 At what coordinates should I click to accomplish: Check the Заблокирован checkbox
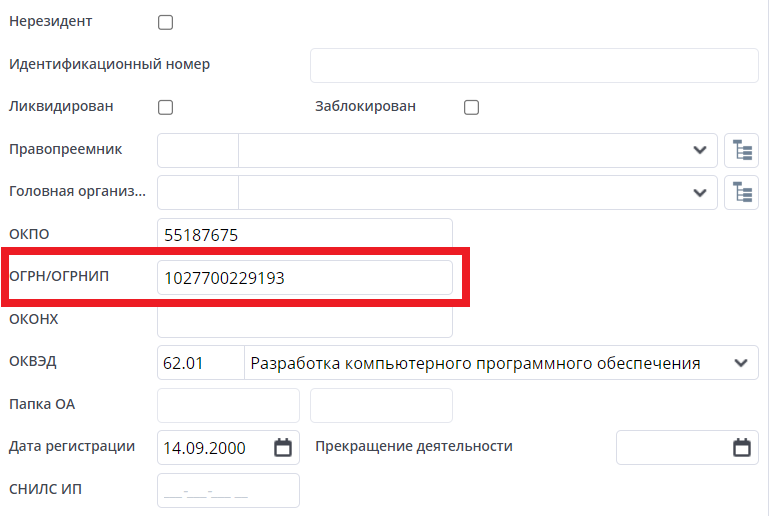coord(471,107)
